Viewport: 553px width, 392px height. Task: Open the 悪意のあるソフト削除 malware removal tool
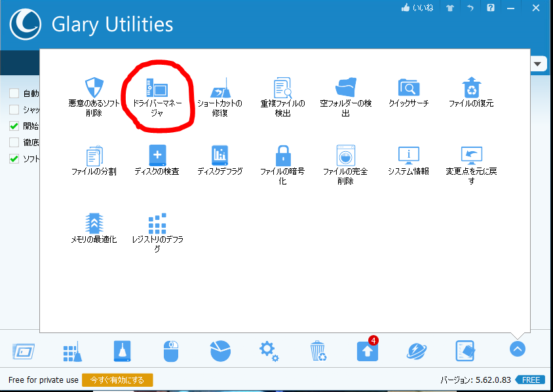pyautogui.click(x=94, y=98)
